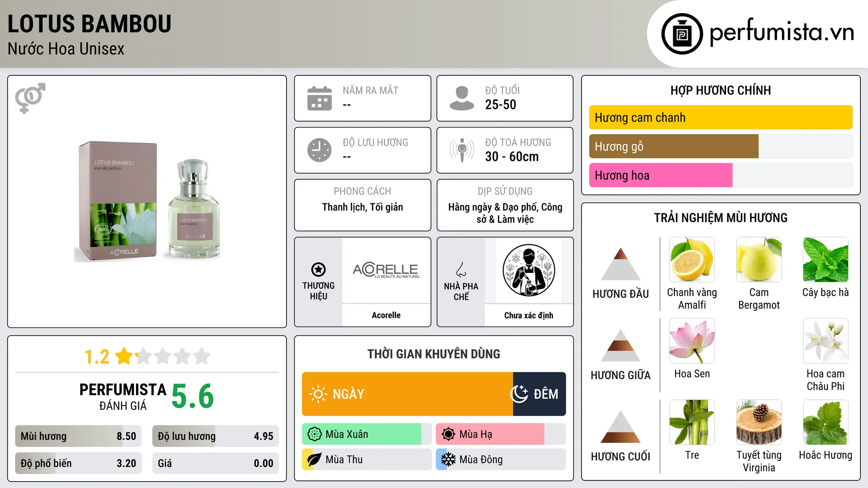Open the Hoắc Hương note image

point(826,422)
